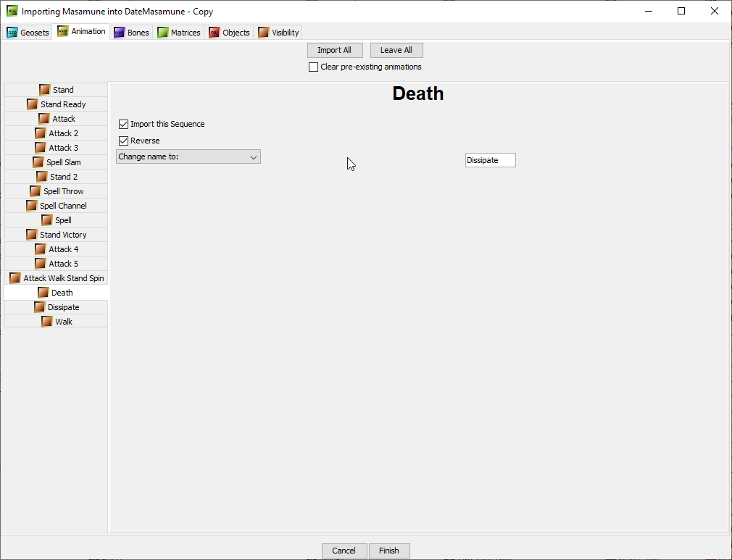Click the Cancel button
Screen dimensions: 732x560
point(344,551)
